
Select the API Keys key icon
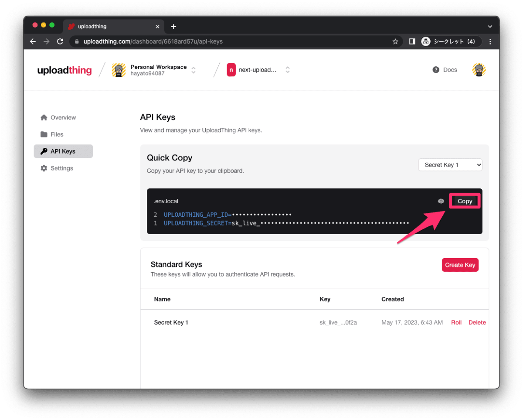click(44, 151)
